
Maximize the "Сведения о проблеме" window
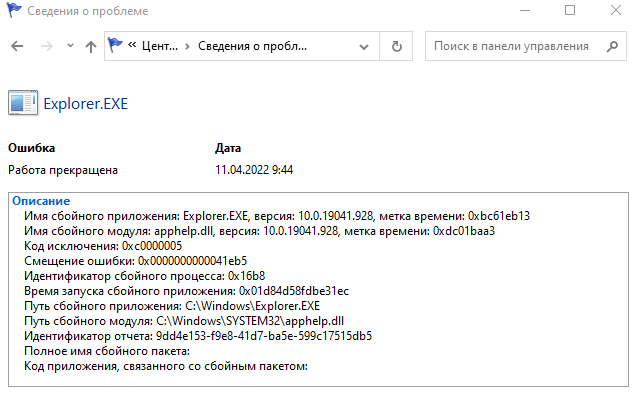570,10
